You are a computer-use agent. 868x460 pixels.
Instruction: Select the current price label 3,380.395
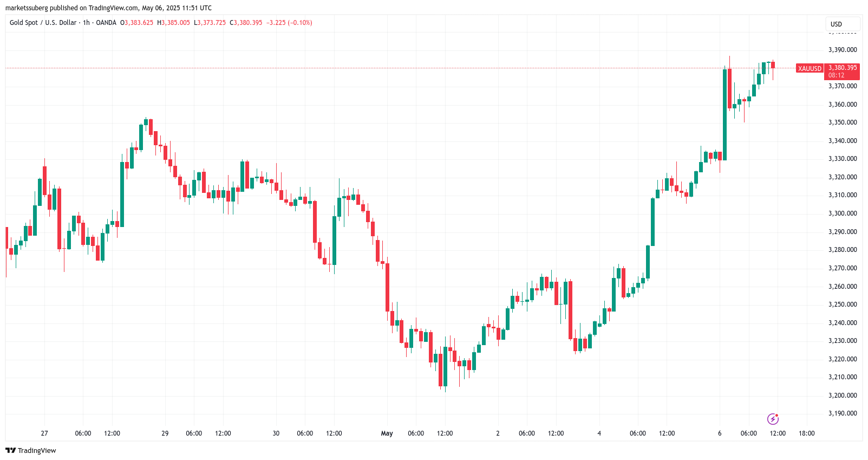pos(843,68)
